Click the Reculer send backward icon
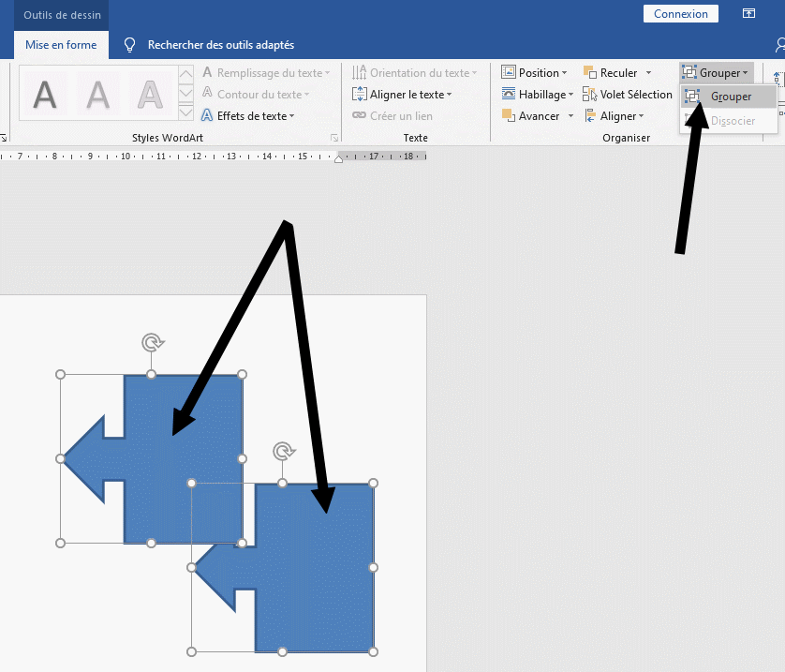785x672 pixels. click(590, 73)
